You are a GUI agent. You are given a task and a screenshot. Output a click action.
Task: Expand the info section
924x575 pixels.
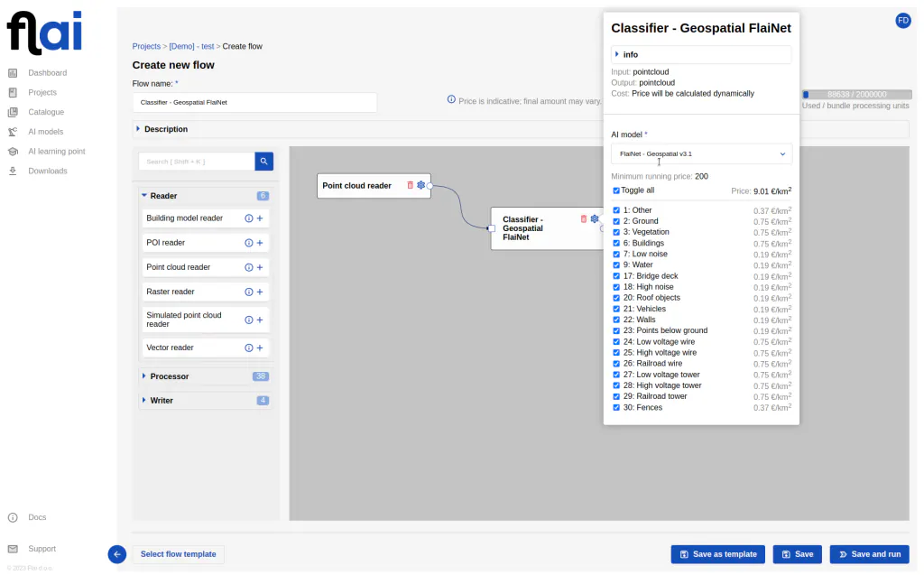[701, 54]
